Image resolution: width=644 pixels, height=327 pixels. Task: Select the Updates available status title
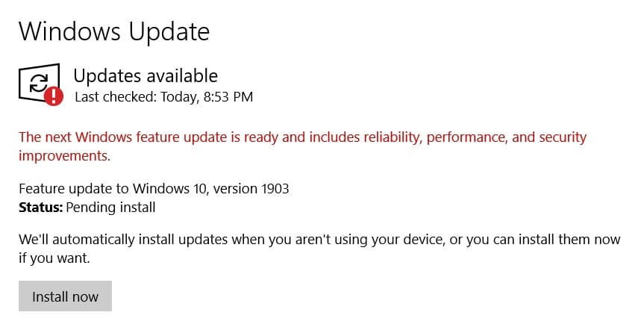tap(146, 75)
